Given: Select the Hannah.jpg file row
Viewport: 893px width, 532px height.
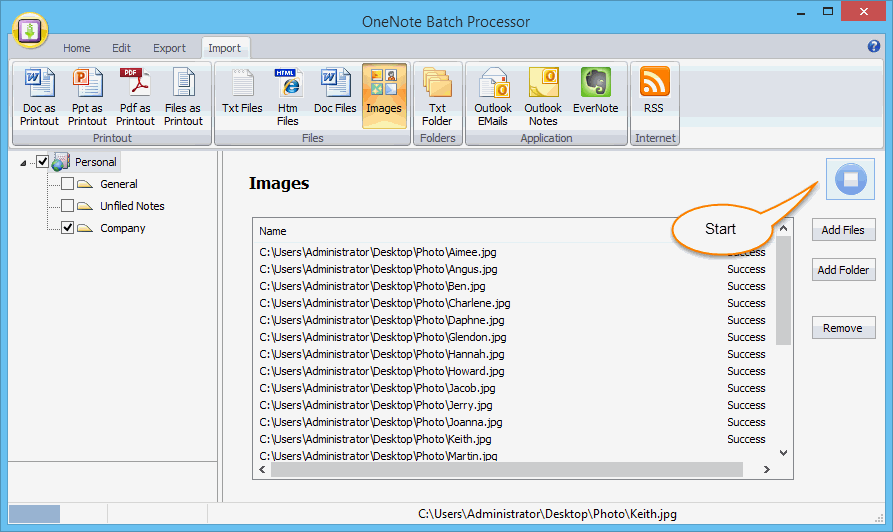Looking at the screenshot, I should click(x=515, y=354).
